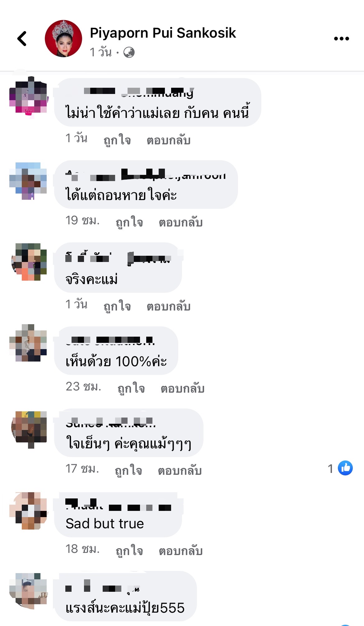
Task: Open avatar of the 'Sad but true' commenter
Action: [x=28, y=511]
